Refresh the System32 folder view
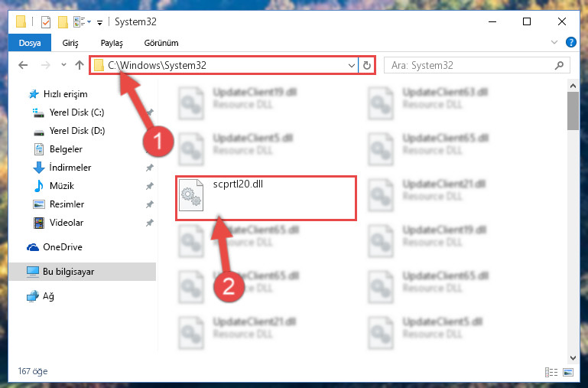This screenshot has height=388, width=588. (367, 65)
